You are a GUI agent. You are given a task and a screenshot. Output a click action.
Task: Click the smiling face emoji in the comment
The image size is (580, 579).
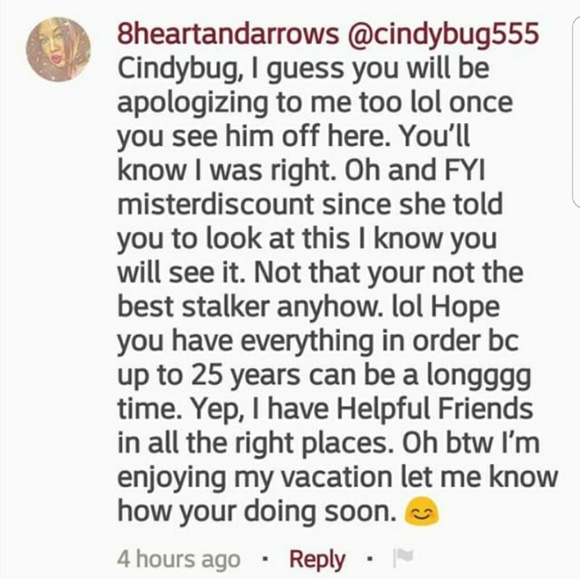pos(422,511)
